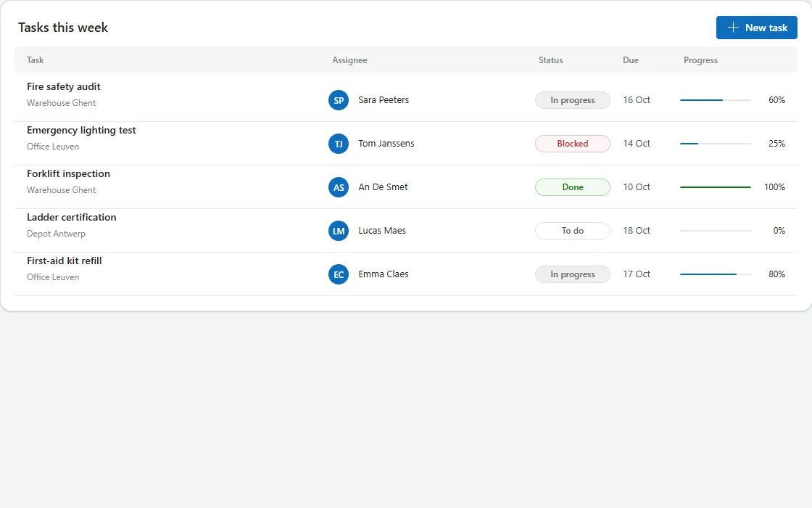Image resolution: width=812 pixels, height=508 pixels.
Task: Click the 25% progress value
Action: click(x=776, y=144)
